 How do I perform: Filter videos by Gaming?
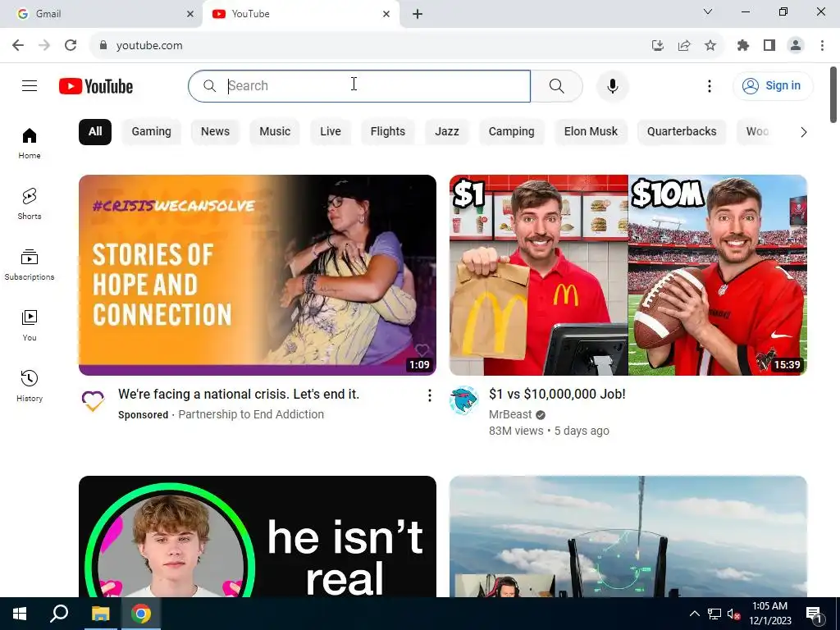[152, 132]
